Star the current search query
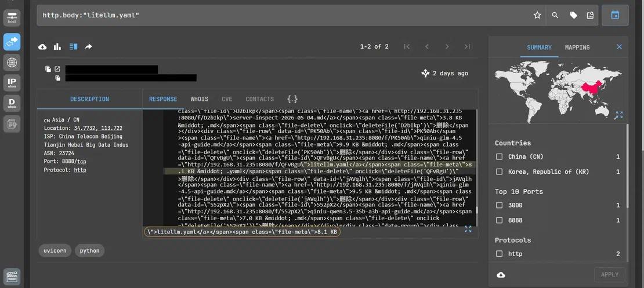This screenshot has width=644, height=288. click(x=537, y=15)
